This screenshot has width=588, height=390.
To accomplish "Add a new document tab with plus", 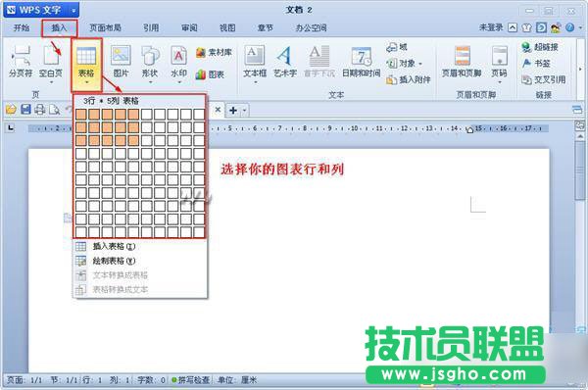I will coord(233,111).
